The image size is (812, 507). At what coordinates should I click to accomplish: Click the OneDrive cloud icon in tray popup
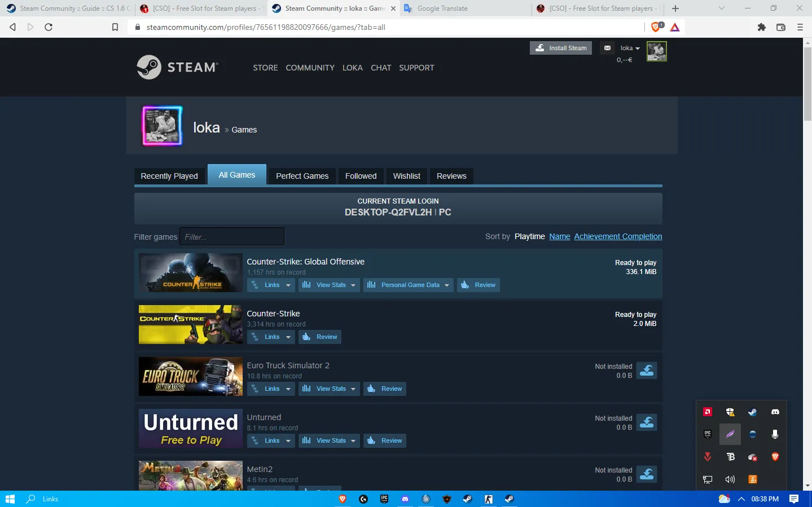tap(753, 457)
